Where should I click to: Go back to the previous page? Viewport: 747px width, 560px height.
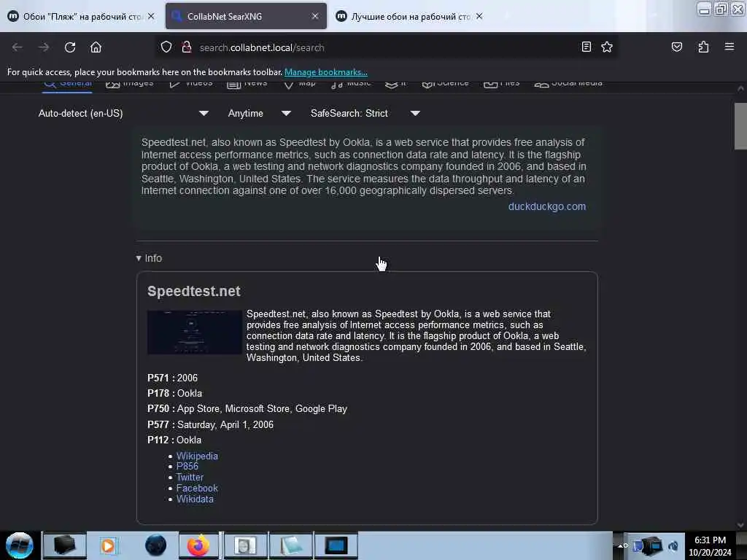pos(18,47)
